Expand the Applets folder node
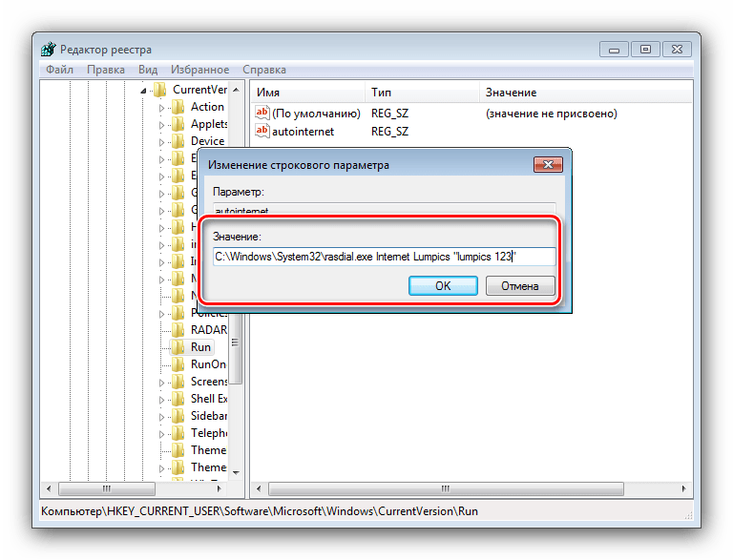The image size is (733, 560). [161, 125]
